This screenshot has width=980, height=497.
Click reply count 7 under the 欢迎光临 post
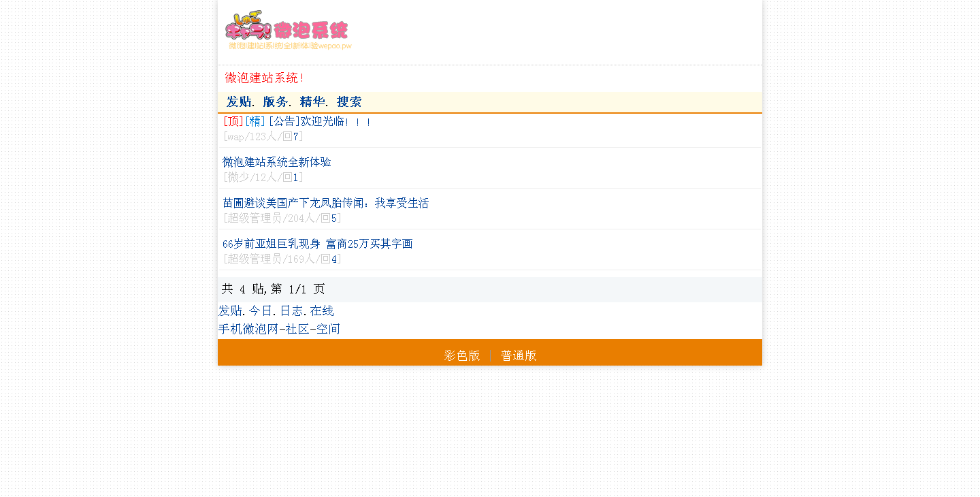(296, 137)
